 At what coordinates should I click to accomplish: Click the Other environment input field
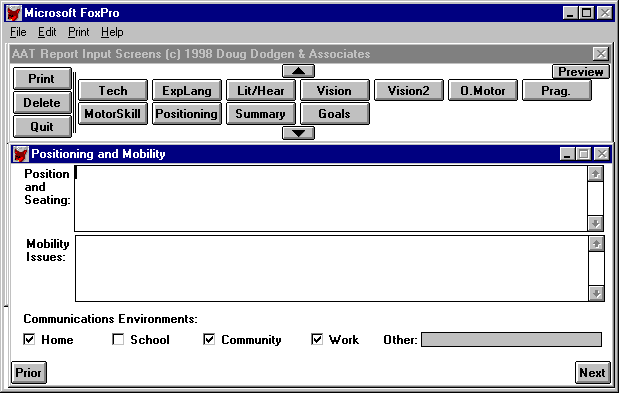pos(511,339)
